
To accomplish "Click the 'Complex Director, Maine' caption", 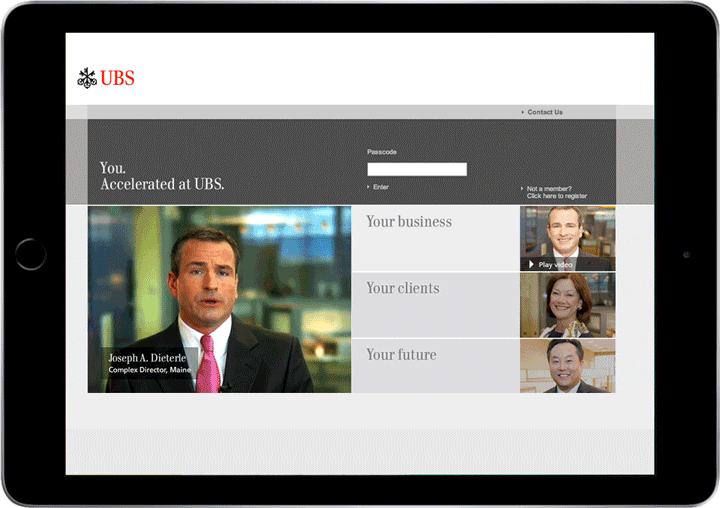I will (x=150, y=370).
